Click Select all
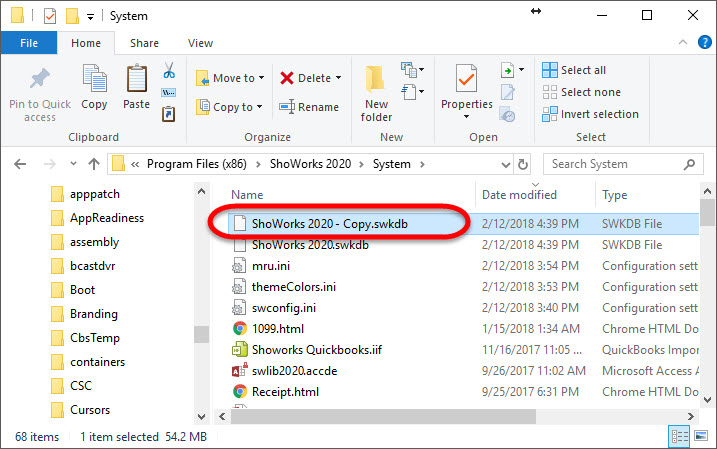 (x=574, y=70)
